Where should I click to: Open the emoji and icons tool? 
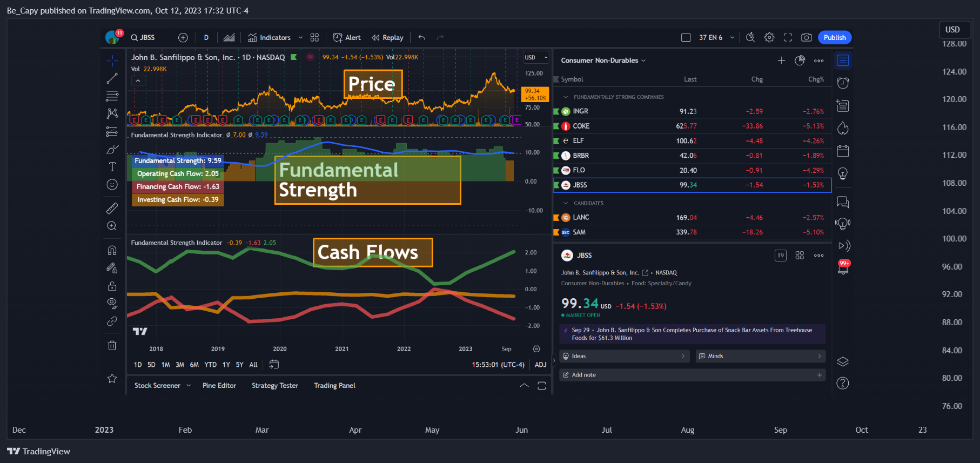click(x=112, y=185)
